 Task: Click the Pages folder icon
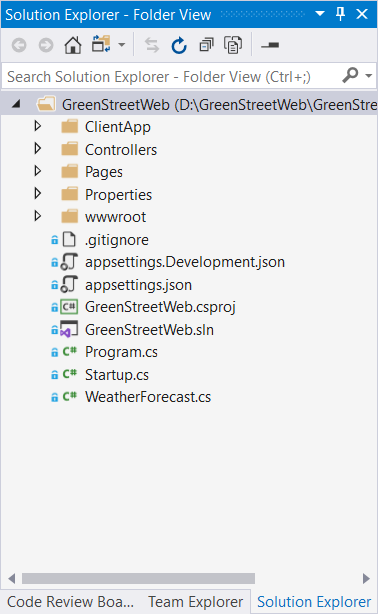[x=70, y=172]
